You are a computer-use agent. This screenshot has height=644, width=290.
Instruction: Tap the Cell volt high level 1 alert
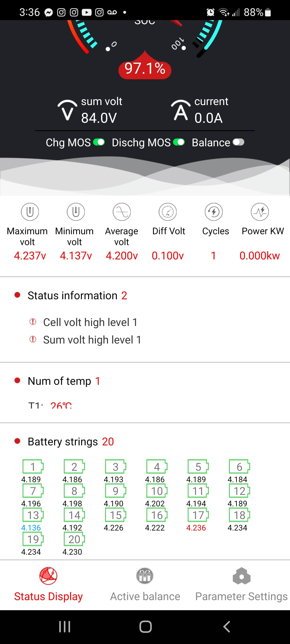click(x=90, y=322)
